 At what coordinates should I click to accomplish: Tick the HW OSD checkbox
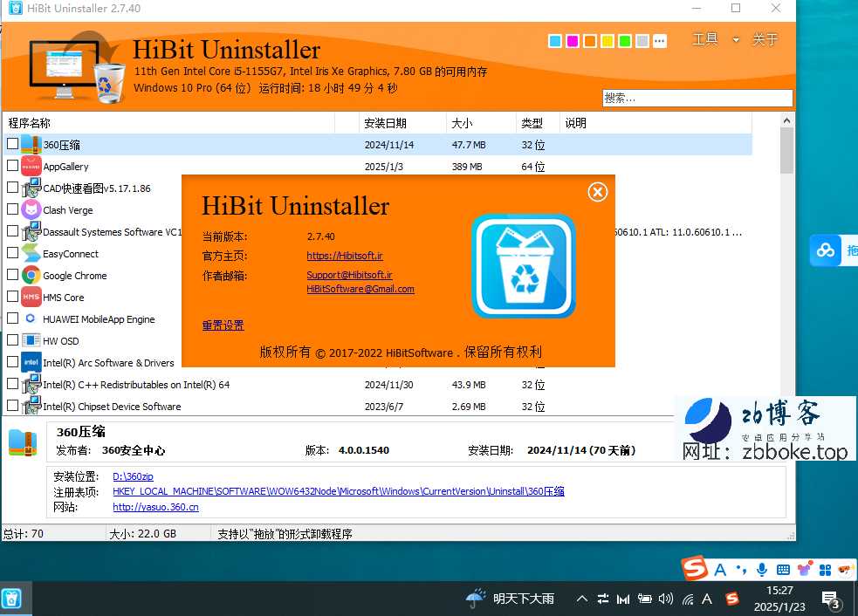tap(12, 339)
